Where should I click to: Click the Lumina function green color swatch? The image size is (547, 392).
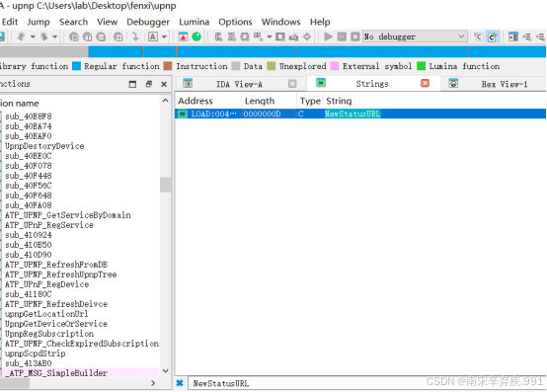click(421, 66)
